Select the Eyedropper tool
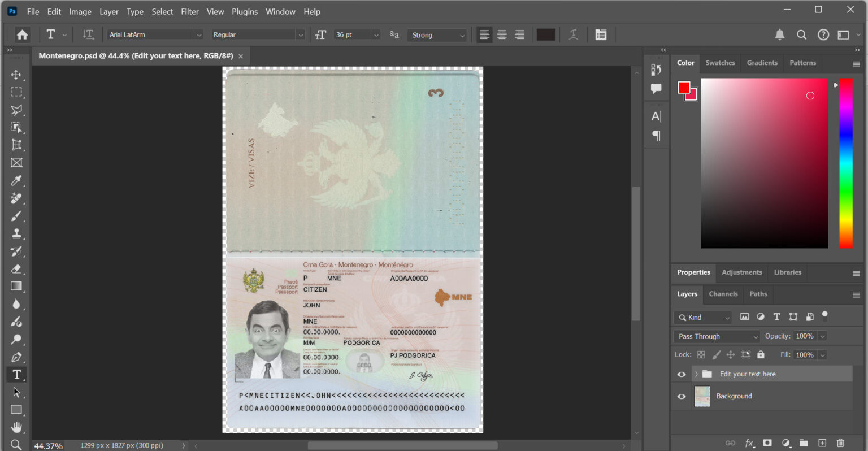The height and width of the screenshot is (451, 868). [16, 180]
